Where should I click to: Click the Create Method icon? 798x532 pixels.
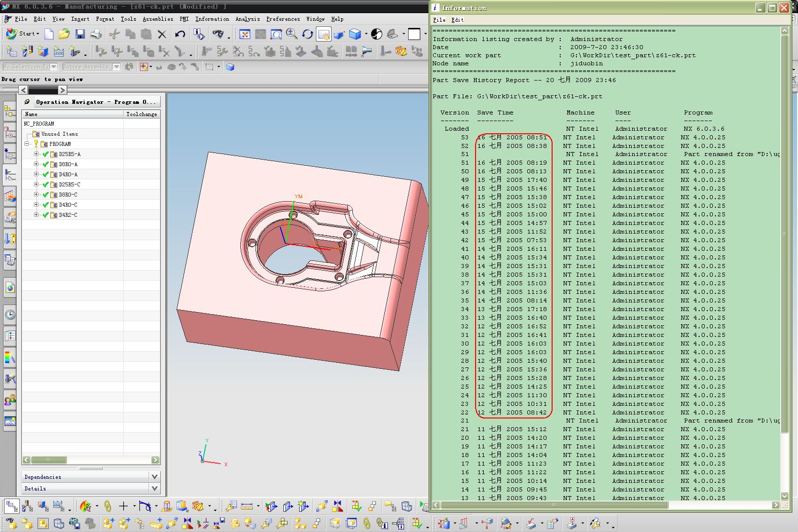point(59,51)
